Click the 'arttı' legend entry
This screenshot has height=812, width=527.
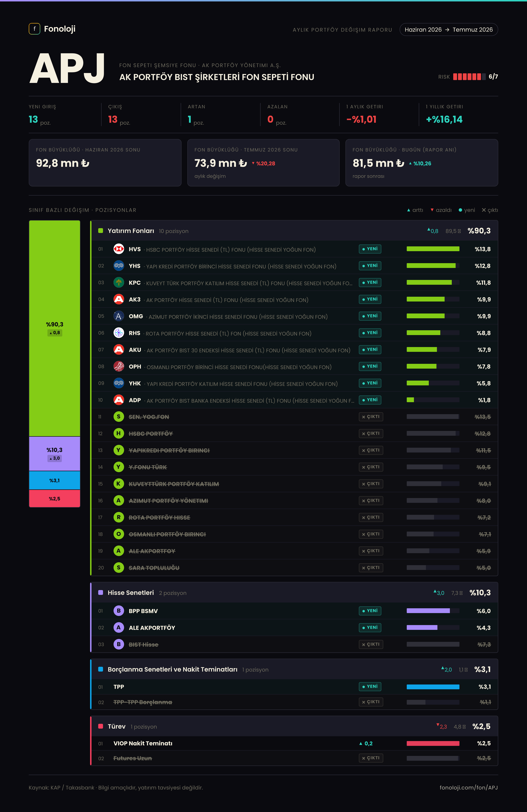pos(415,210)
